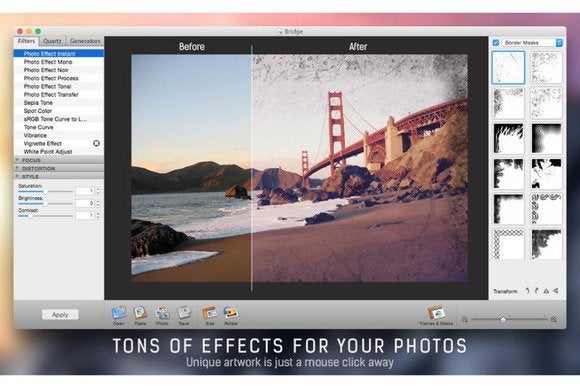Select the Tone Curve filter
This screenshot has width=580, height=388.
pyautogui.click(x=59, y=127)
